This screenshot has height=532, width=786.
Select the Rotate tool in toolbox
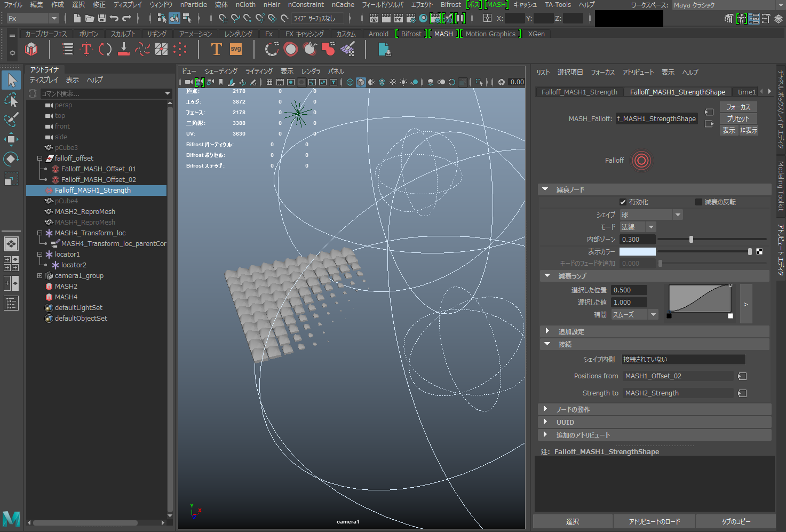pyautogui.click(x=11, y=159)
